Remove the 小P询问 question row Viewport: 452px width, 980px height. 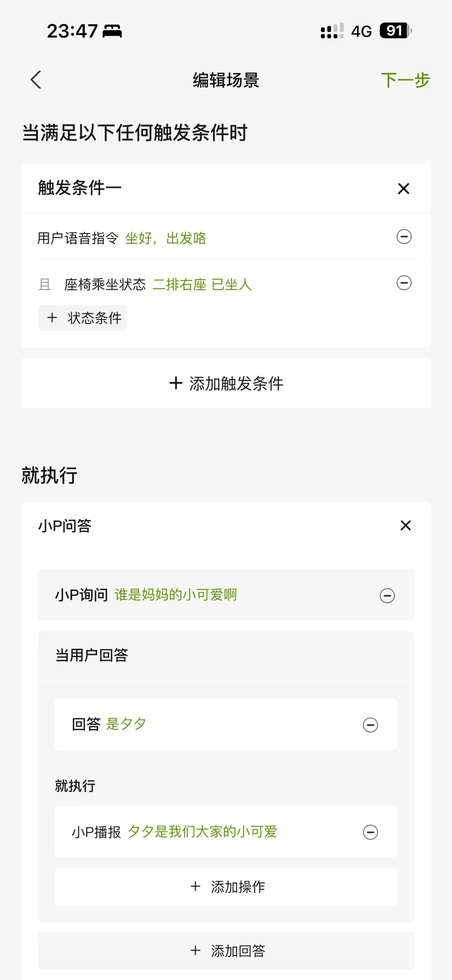387,596
